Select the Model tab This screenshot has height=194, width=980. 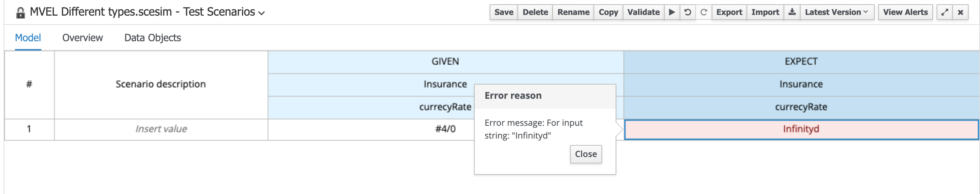[x=28, y=38]
